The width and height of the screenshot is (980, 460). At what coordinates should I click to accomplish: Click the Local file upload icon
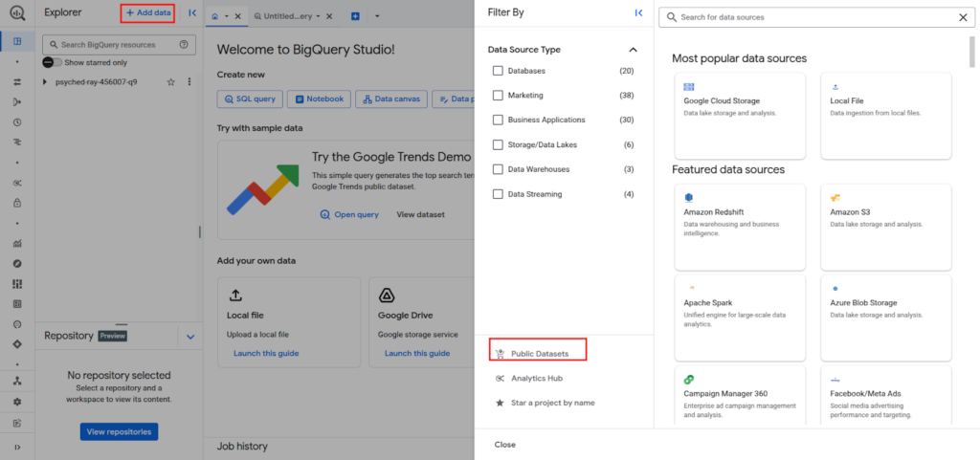(236, 296)
